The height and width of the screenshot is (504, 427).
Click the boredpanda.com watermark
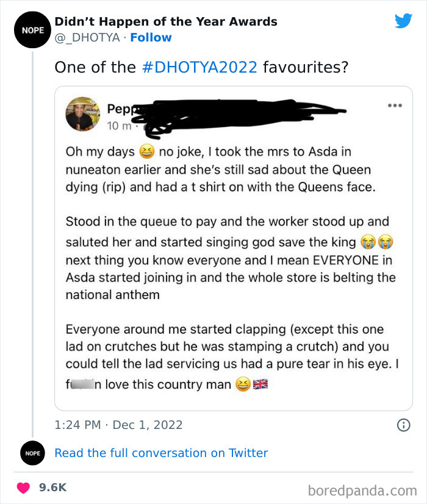click(364, 489)
